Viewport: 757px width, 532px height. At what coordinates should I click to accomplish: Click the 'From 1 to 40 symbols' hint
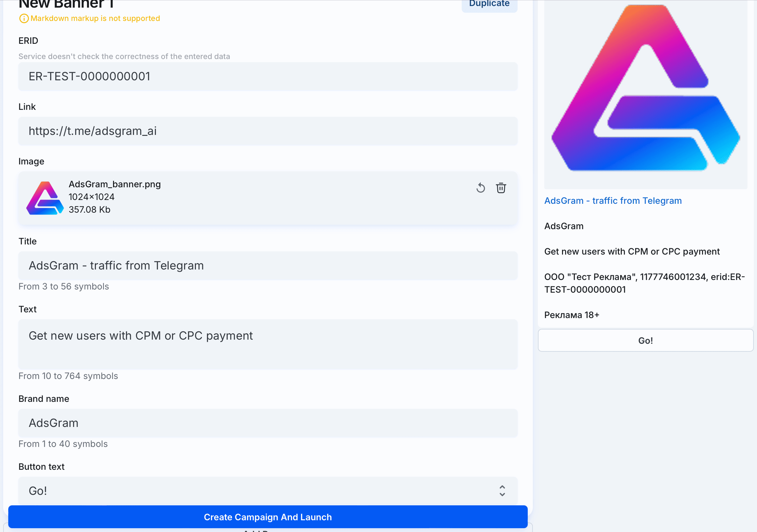point(63,444)
